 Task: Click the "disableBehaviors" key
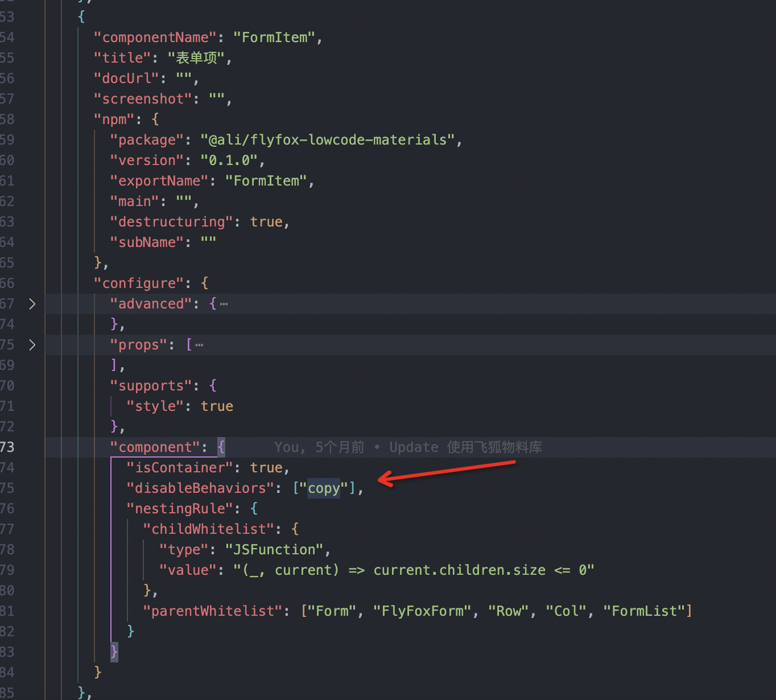pyautogui.click(x=199, y=488)
